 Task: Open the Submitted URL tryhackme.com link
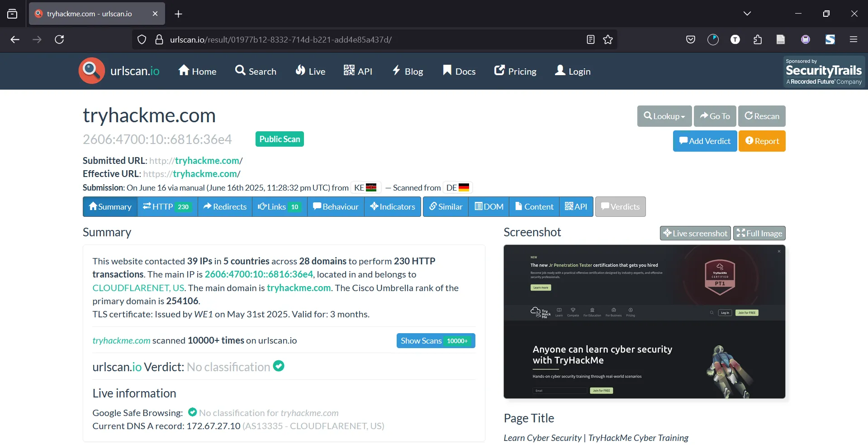click(207, 161)
